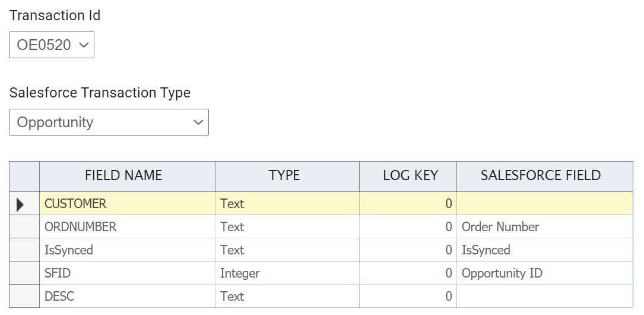644x315 pixels.
Task: Open the Transaction Id dropdown
Action: pos(52,45)
